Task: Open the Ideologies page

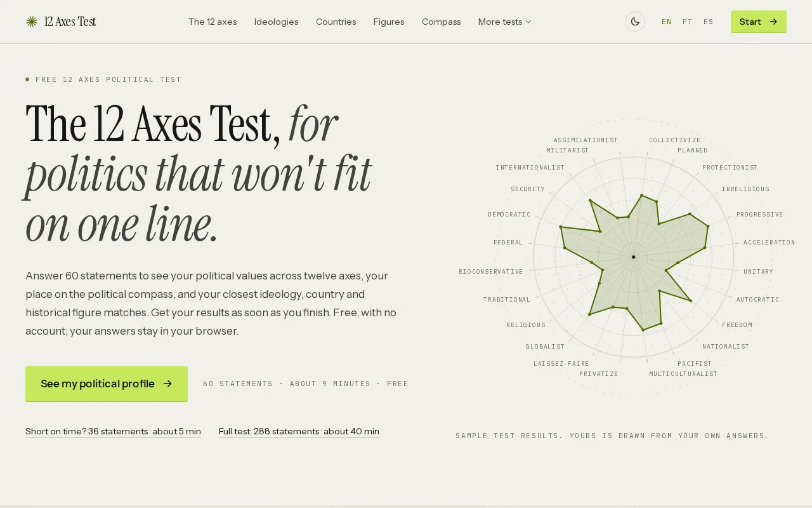Action: point(276,22)
